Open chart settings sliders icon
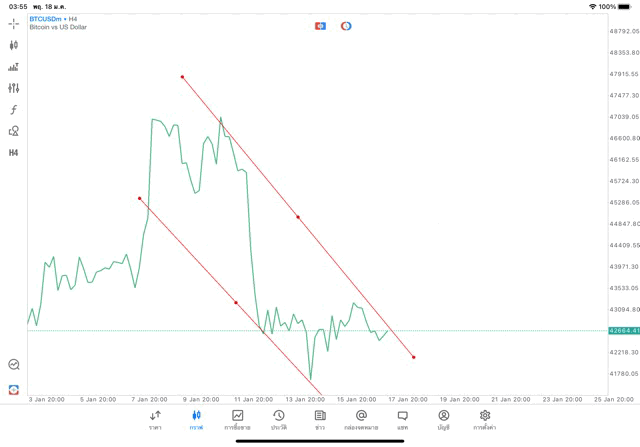 [14, 88]
